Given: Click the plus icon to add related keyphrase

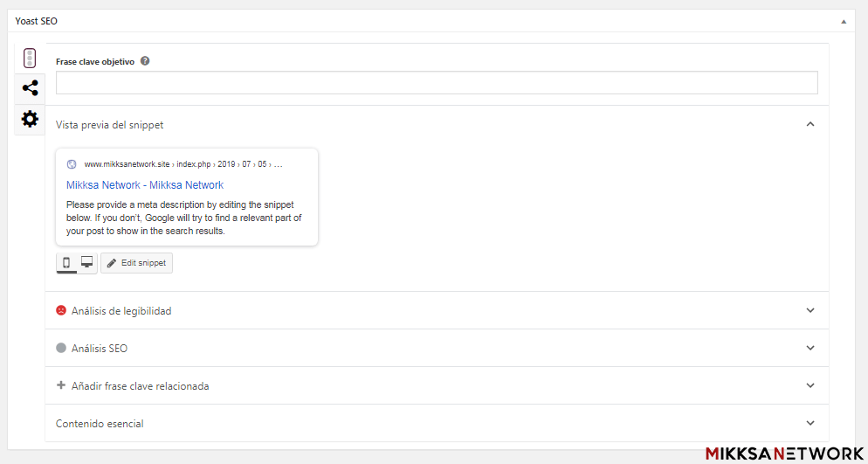Looking at the screenshot, I should pos(61,385).
